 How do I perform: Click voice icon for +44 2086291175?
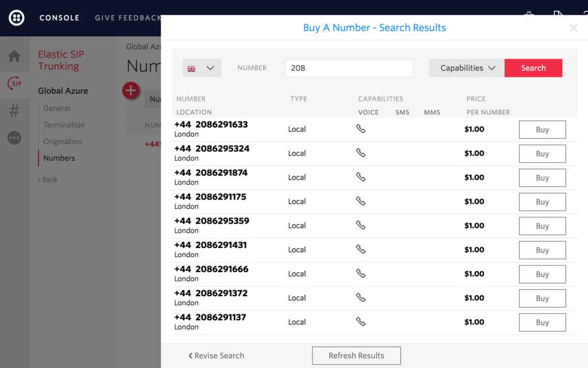point(361,201)
